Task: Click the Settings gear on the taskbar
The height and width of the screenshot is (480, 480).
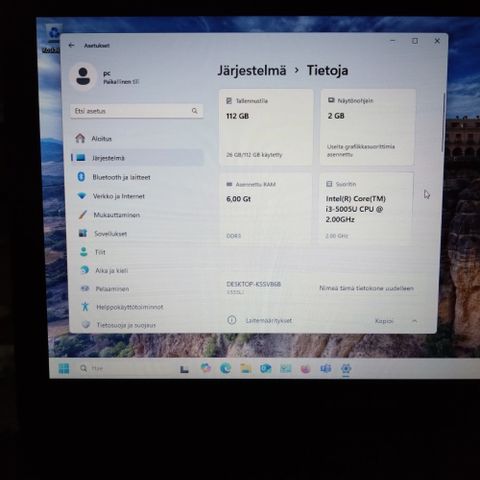Action: coord(346,369)
